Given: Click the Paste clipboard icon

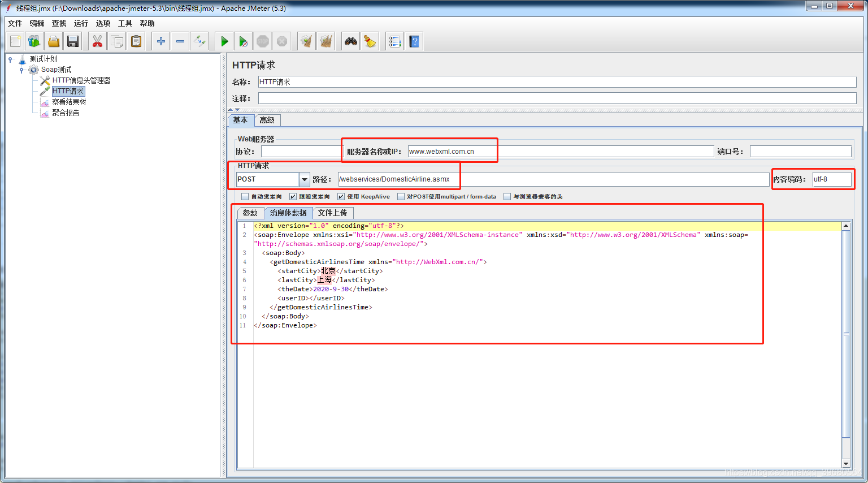Looking at the screenshot, I should click(x=136, y=41).
